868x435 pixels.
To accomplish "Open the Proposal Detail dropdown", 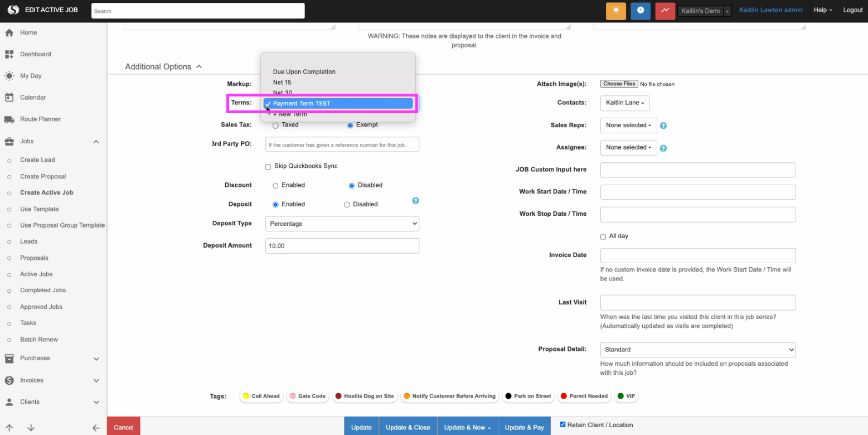I will (x=697, y=350).
